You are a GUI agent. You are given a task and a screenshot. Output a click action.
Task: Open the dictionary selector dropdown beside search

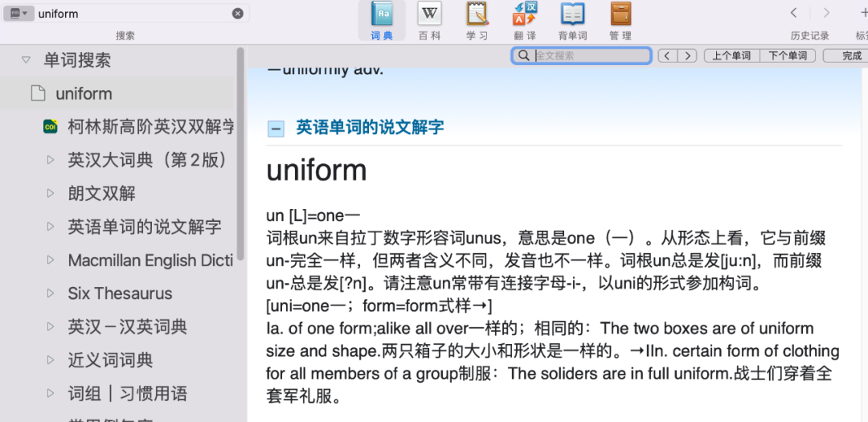click(18, 14)
